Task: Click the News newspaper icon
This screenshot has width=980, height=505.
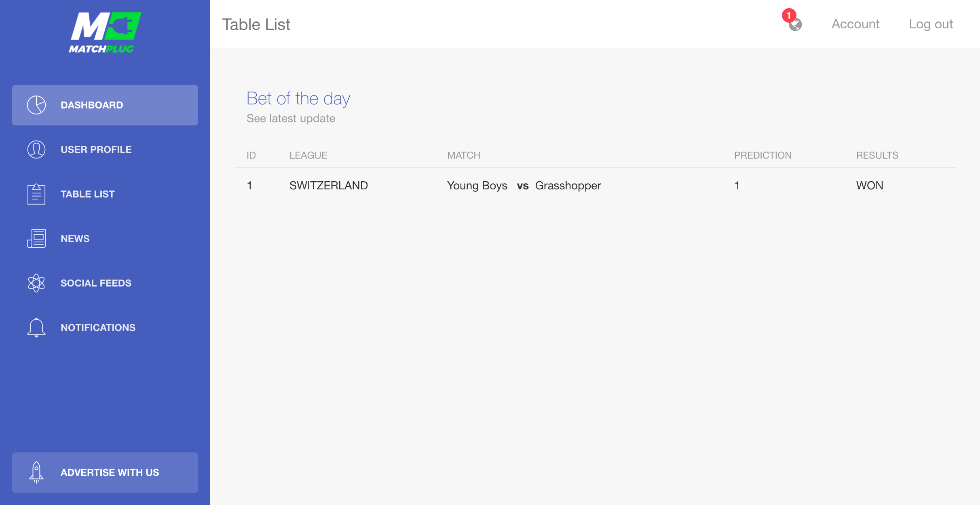Action: (x=36, y=239)
